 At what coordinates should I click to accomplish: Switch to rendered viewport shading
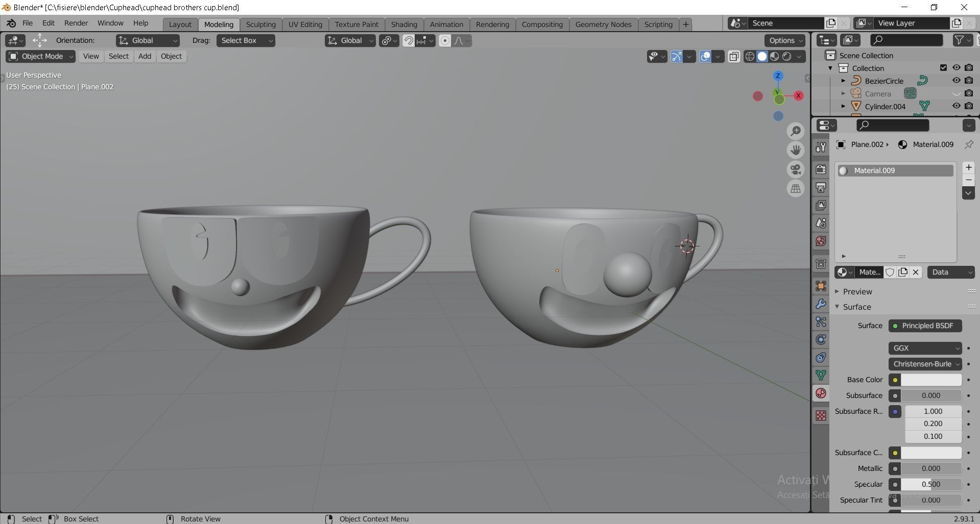[x=787, y=57]
